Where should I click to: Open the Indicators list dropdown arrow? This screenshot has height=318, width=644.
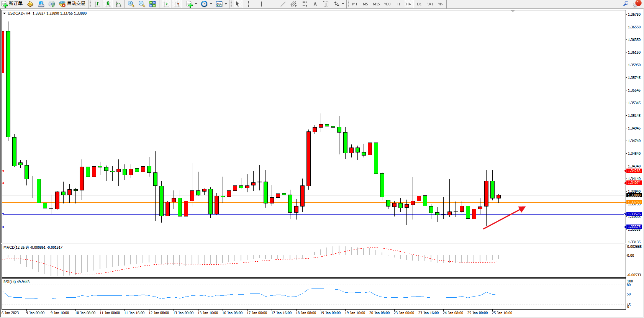(x=196, y=4)
